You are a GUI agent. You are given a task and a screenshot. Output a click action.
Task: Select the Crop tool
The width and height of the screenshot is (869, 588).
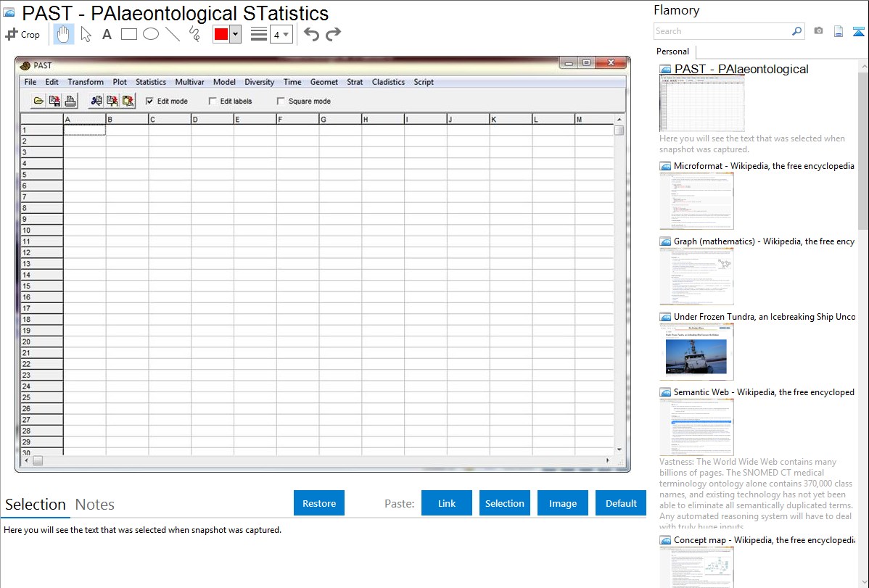tap(22, 34)
